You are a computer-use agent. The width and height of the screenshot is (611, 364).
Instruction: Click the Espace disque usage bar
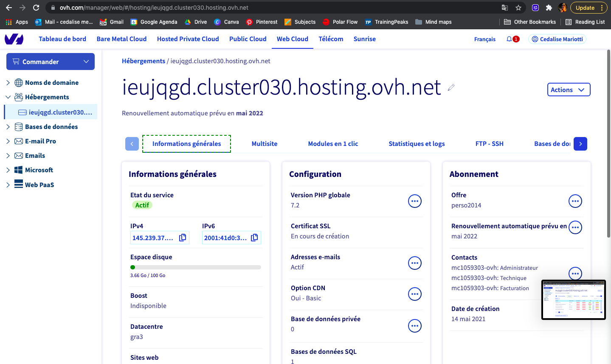(x=195, y=267)
